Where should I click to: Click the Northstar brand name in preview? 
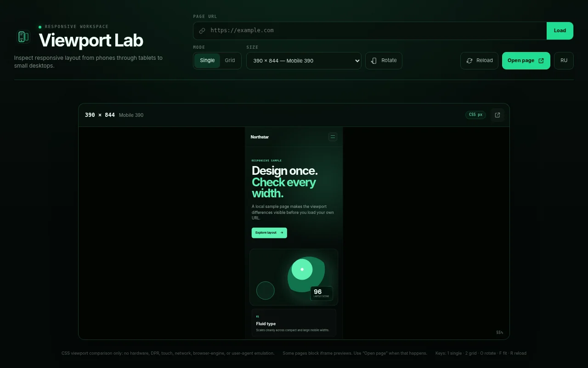pyautogui.click(x=260, y=137)
